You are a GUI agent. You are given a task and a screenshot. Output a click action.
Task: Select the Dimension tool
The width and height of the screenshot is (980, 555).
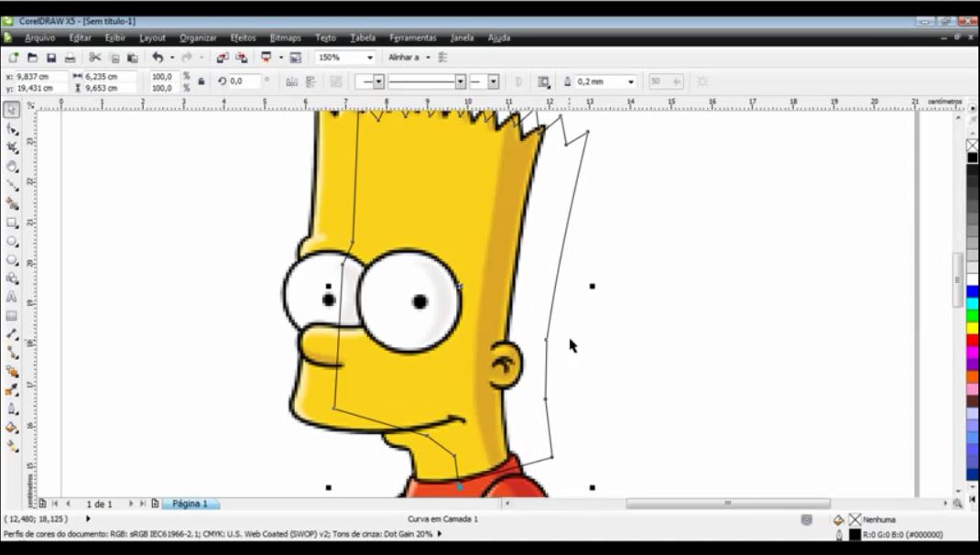11,334
